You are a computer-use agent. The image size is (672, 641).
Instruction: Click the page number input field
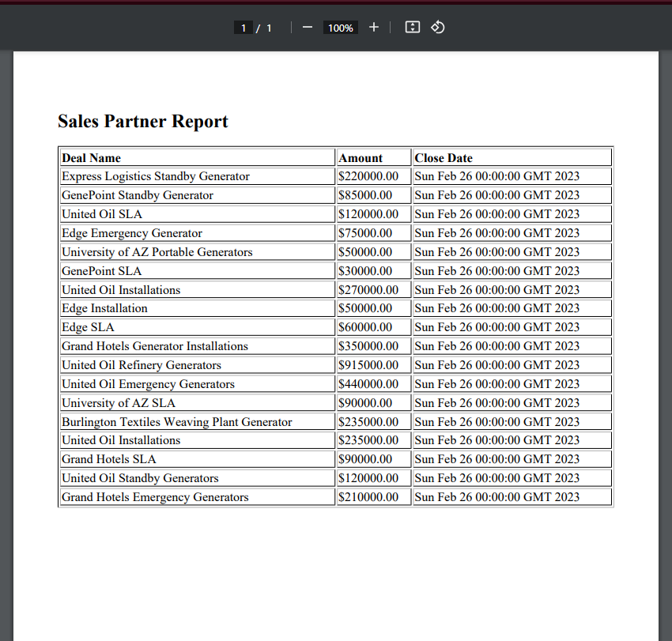click(x=244, y=28)
